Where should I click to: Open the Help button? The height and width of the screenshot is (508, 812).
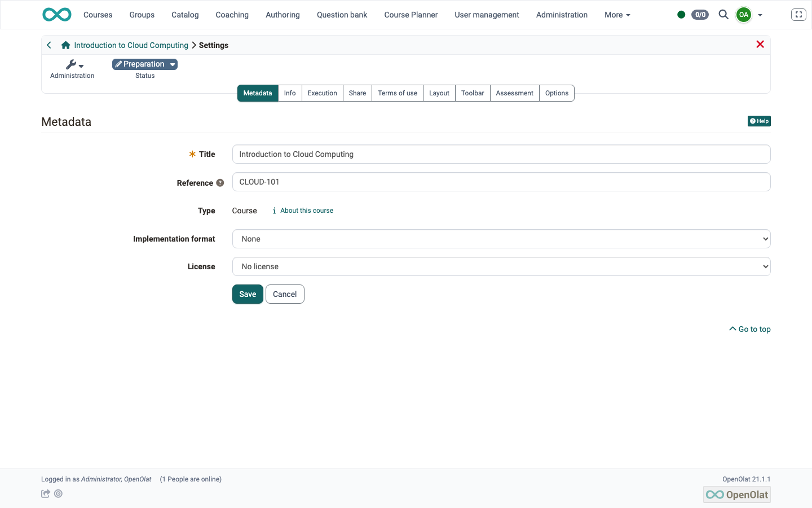(x=759, y=121)
